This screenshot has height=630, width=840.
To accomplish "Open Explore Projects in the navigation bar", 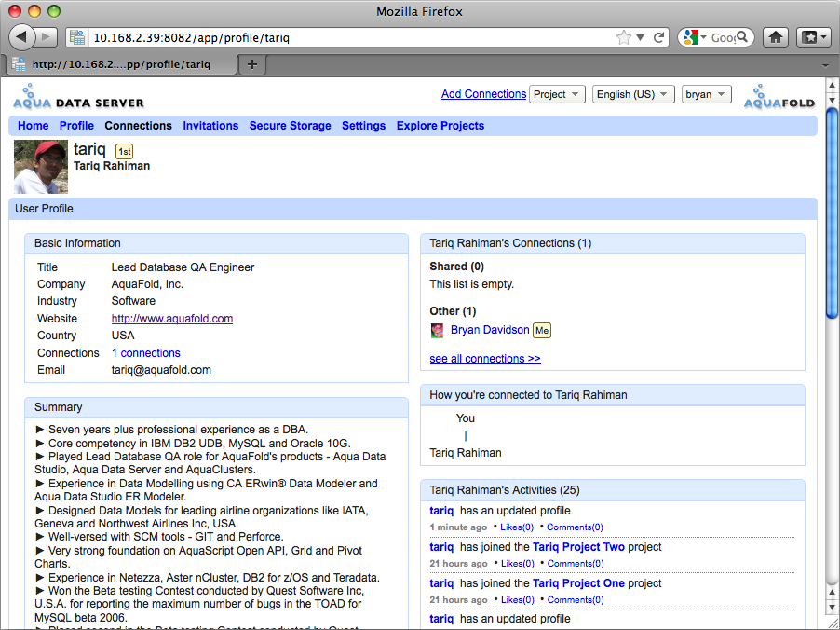I will pyautogui.click(x=440, y=126).
